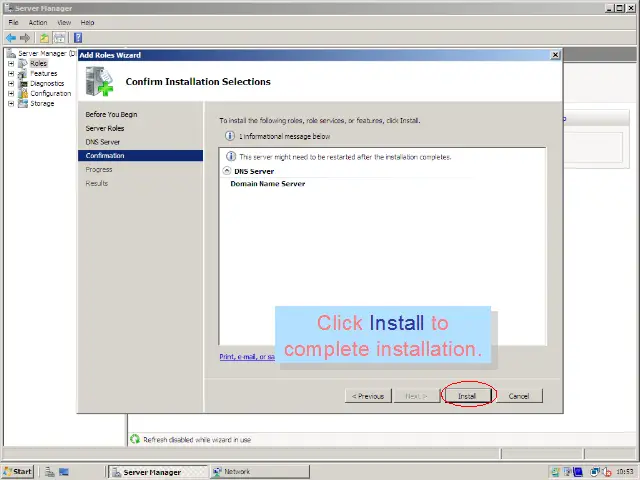Click Server Manager quick launch icon
Viewport: 640px width, 480px height.
50,472
